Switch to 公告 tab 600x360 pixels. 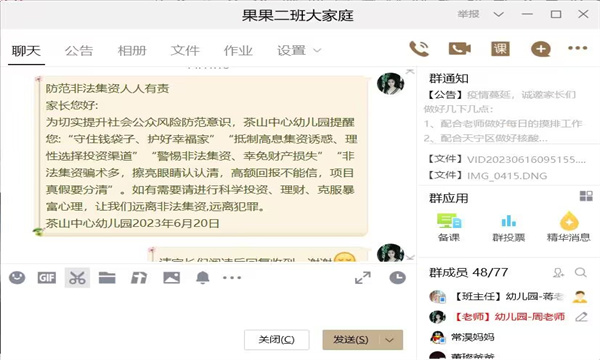point(79,50)
